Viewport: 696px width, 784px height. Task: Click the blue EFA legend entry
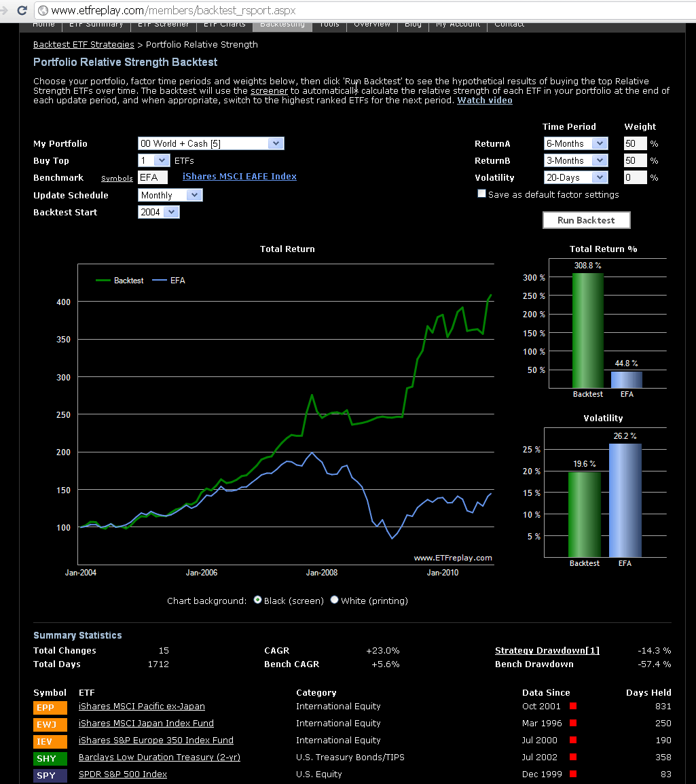(168, 281)
